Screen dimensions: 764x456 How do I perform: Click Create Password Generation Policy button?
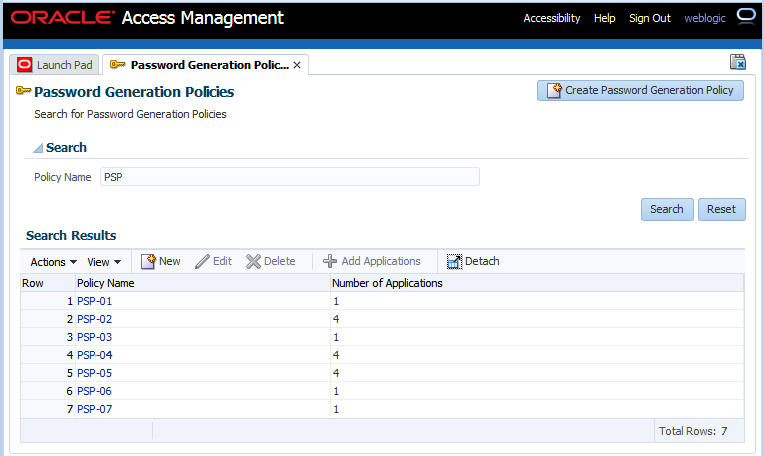(640, 91)
